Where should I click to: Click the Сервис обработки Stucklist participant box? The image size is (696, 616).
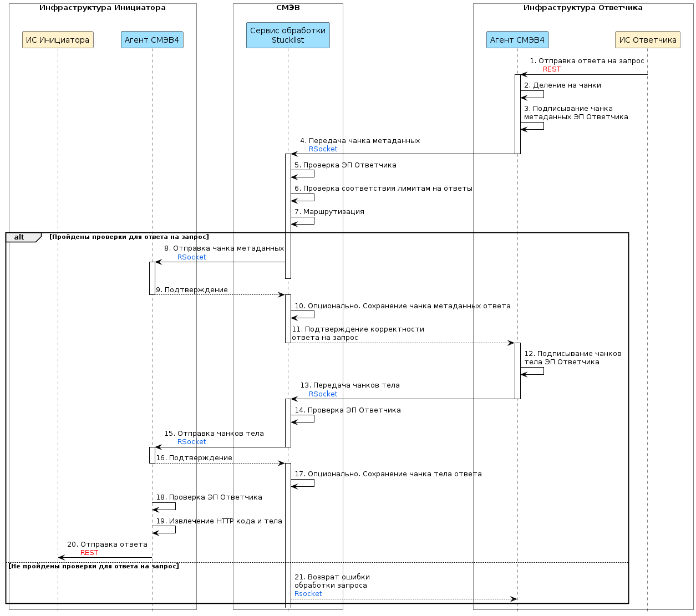coord(288,35)
